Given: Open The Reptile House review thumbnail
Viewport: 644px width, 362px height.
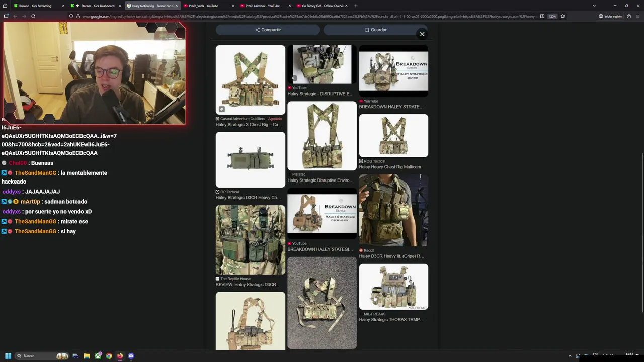Looking at the screenshot, I should [x=250, y=240].
